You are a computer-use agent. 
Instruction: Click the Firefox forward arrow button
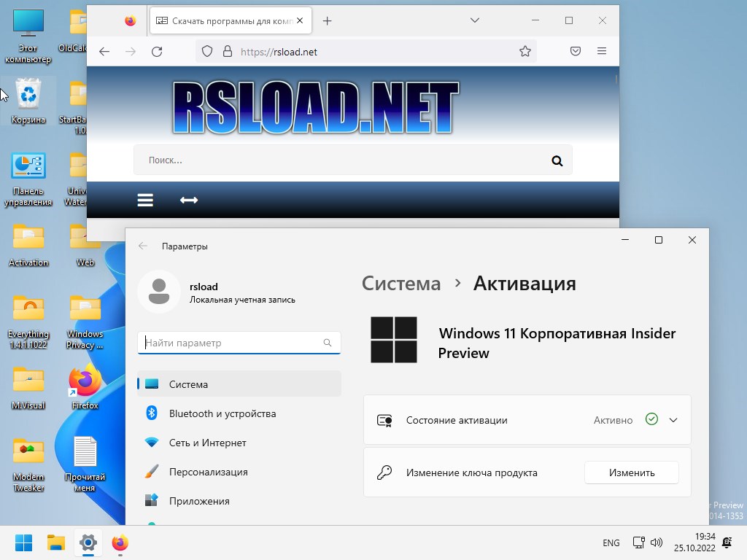pyautogui.click(x=131, y=52)
